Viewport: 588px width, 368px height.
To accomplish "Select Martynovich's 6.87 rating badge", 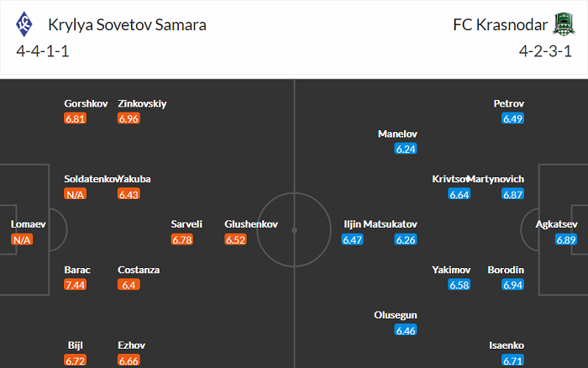I will click(513, 194).
